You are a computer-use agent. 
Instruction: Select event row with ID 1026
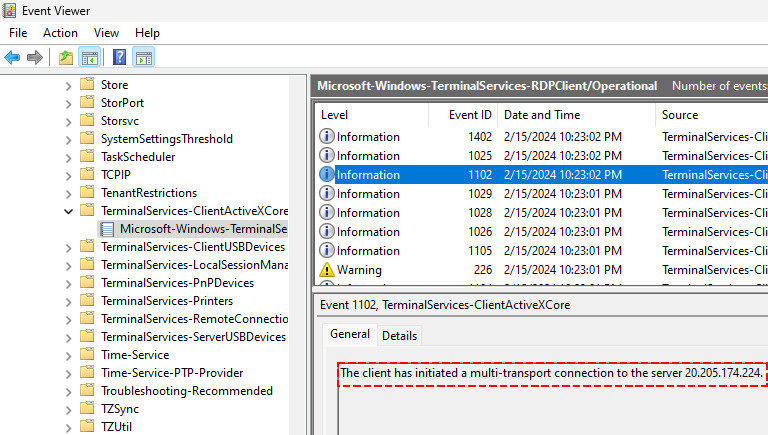pyautogui.click(x=541, y=232)
